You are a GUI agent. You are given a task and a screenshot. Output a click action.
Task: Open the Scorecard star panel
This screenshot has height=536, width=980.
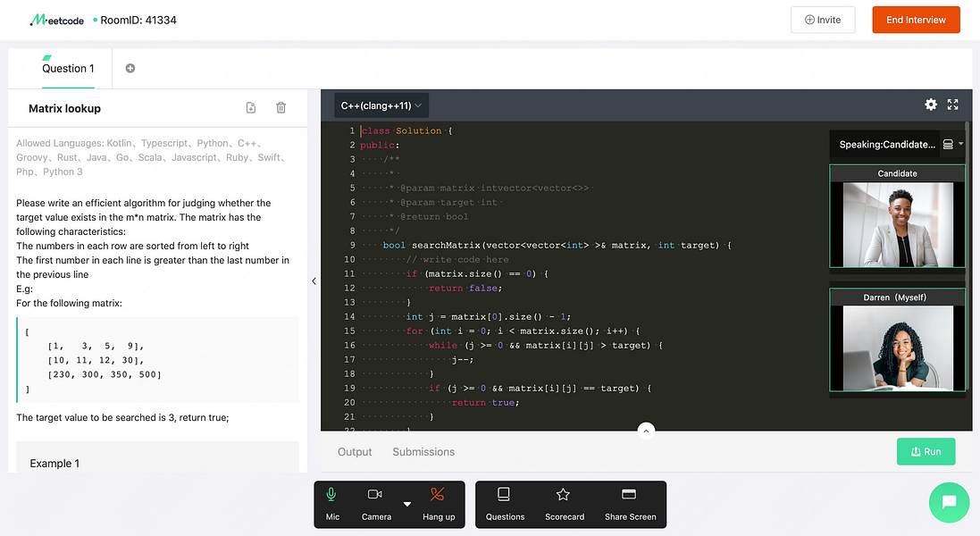[565, 504]
